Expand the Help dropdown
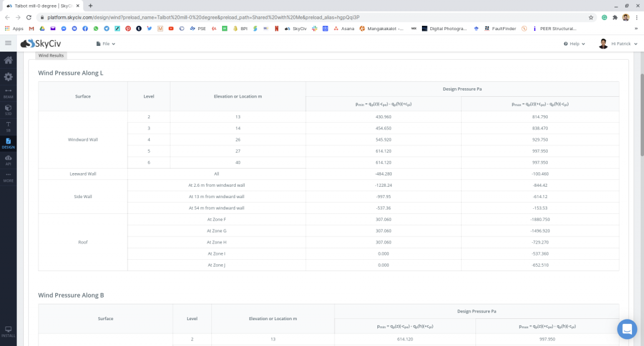644x346 pixels. (574, 44)
